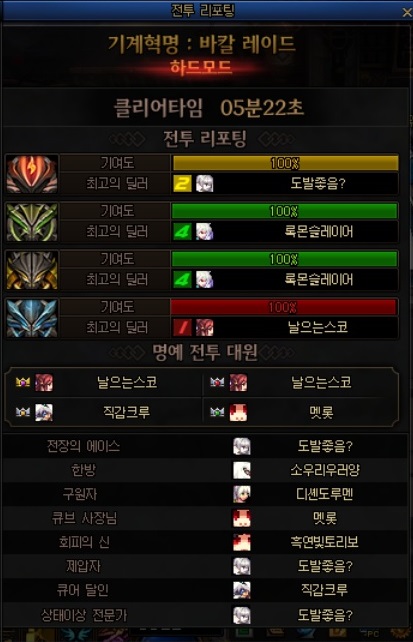Click the golden dark boss emblem icon
Screen dimensions: 413x642
click(x=32, y=270)
